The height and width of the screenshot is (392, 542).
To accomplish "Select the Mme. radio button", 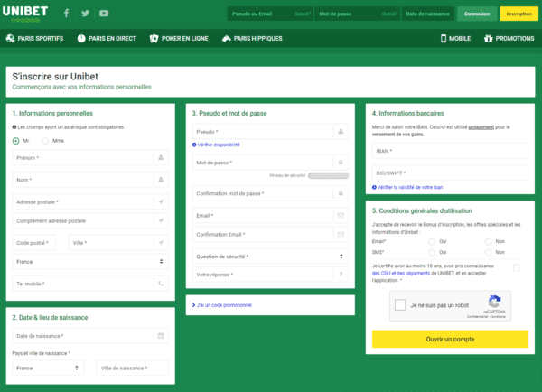I will pyautogui.click(x=45, y=141).
